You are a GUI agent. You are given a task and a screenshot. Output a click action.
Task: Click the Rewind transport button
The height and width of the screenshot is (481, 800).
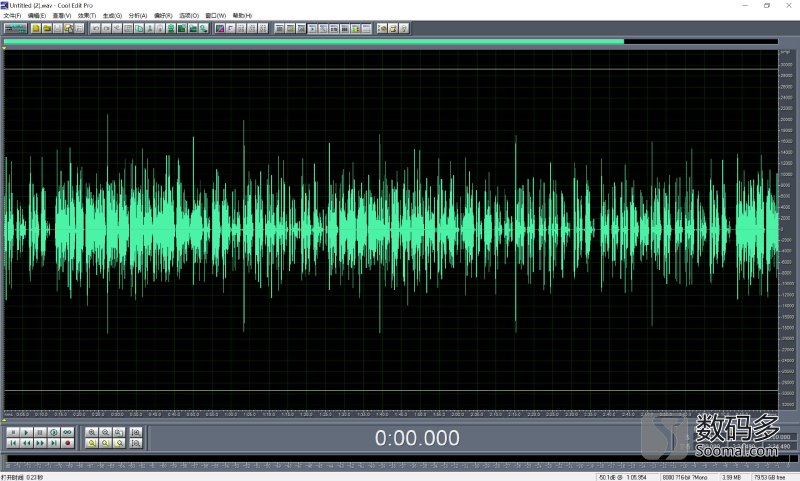click(x=26, y=442)
